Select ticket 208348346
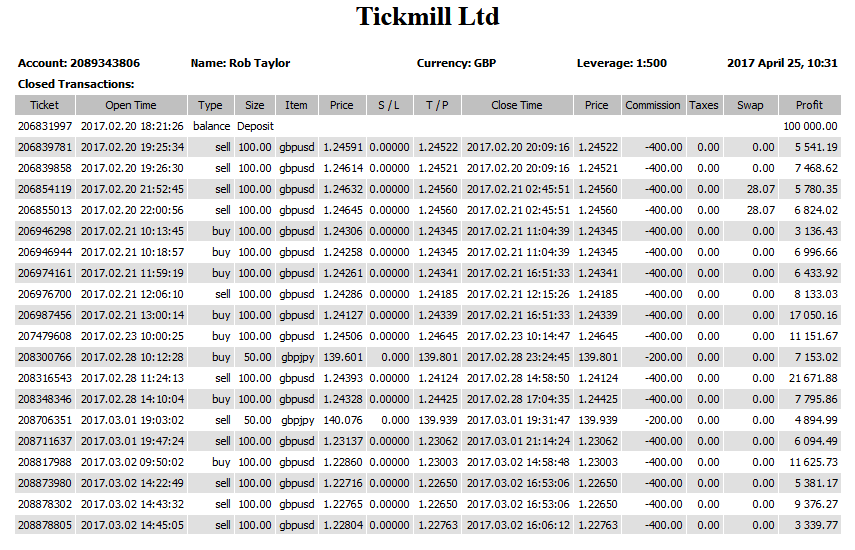The height and width of the screenshot is (550, 855). click(x=45, y=399)
